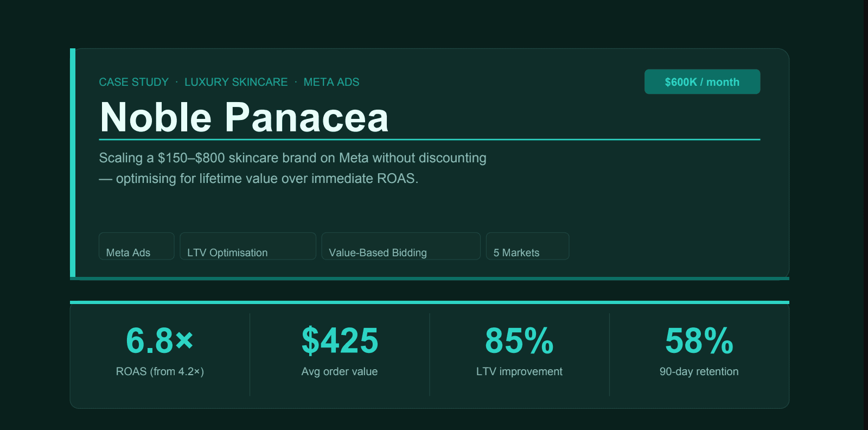Click the ROAS (from 4.2×) caption
The height and width of the screenshot is (430, 868).
(x=160, y=371)
